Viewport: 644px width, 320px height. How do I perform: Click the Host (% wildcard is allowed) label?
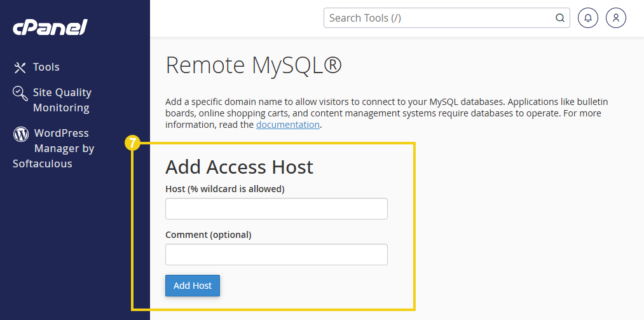225,189
